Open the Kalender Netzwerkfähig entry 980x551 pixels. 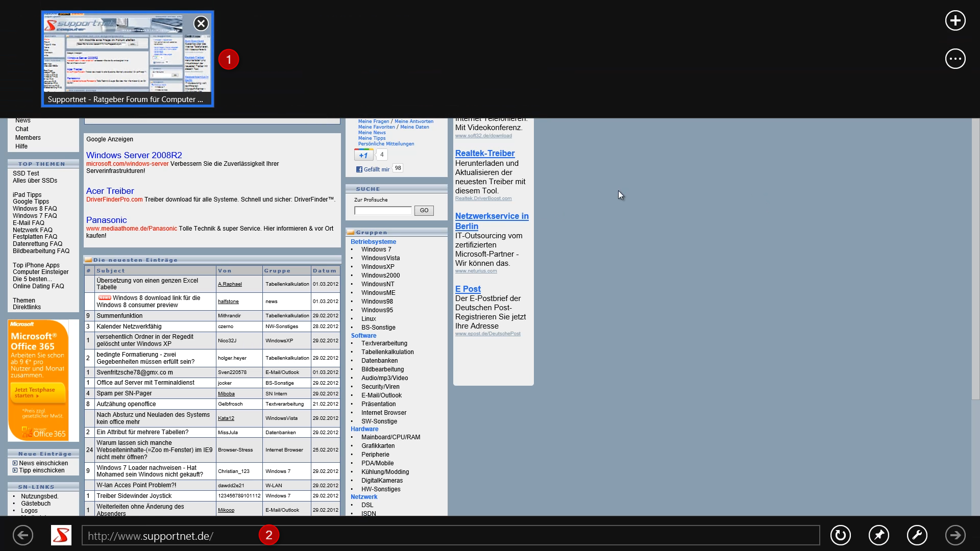pyautogui.click(x=129, y=327)
